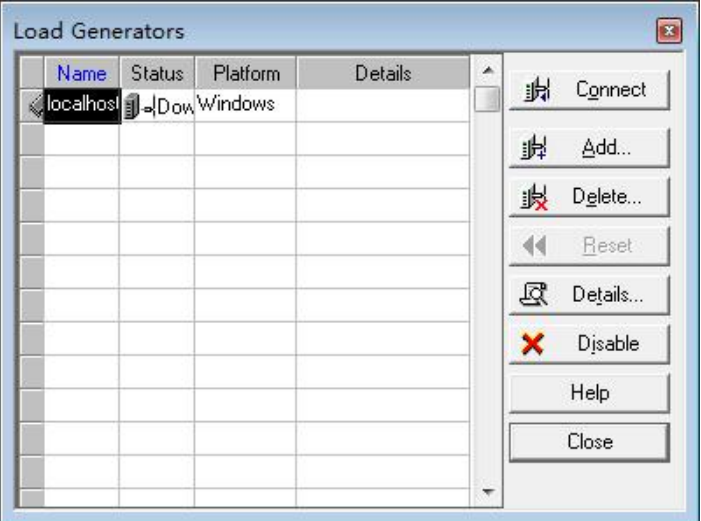This screenshot has width=701, height=521.
Task: Click the Windows platform cell
Action: pos(245,104)
